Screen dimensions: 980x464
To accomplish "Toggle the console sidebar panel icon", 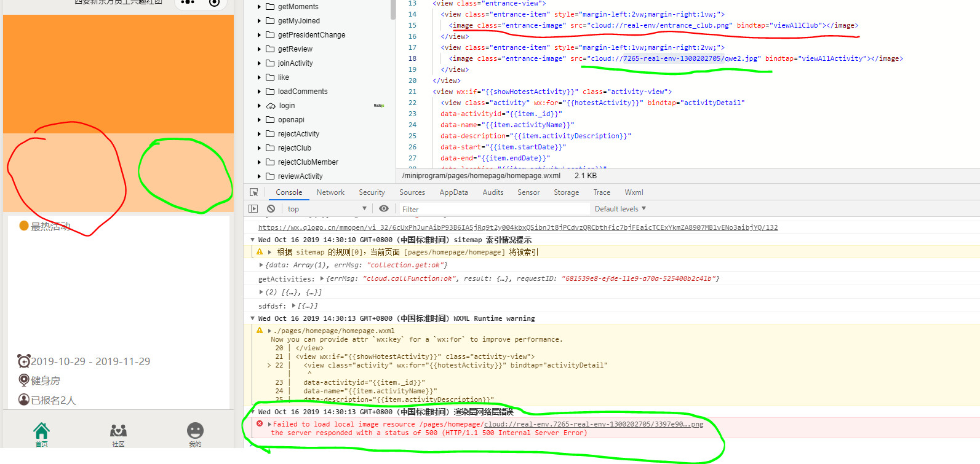I will coord(253,209).
